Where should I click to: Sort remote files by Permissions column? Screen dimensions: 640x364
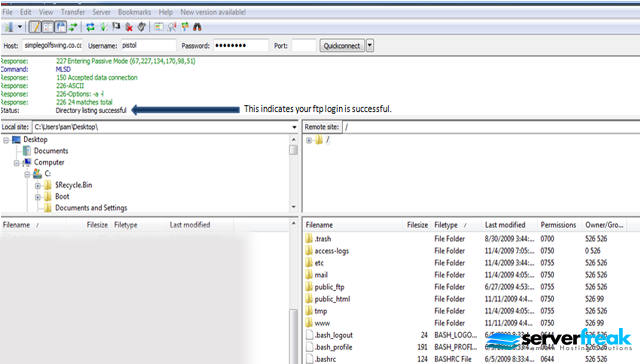tap(560, 225)
